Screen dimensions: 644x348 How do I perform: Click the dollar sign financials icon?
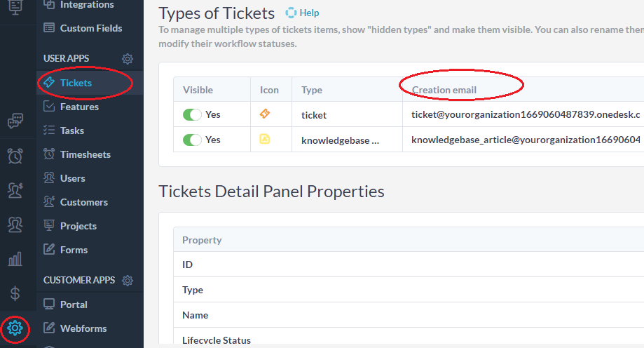(x=15, y=293)
